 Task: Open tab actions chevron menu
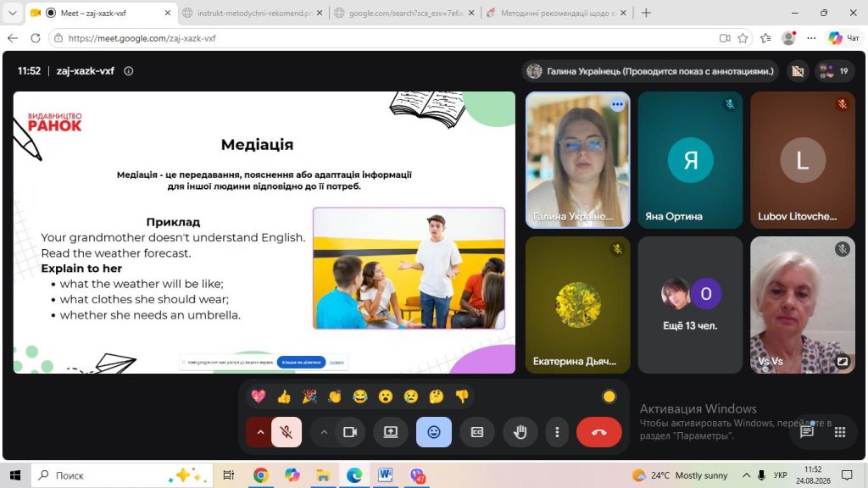coord(12,13)
